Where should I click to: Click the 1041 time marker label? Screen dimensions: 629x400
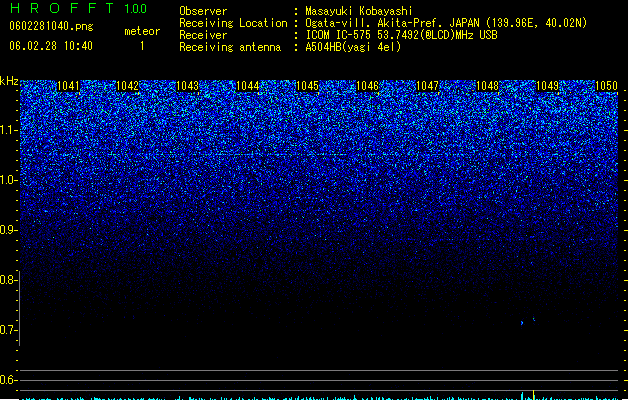coord(68,86)
